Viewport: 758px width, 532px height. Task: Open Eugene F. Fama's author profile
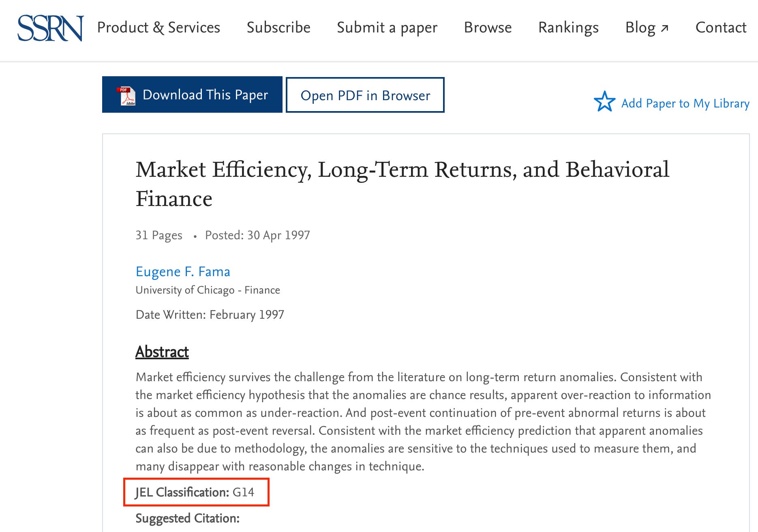183,272
